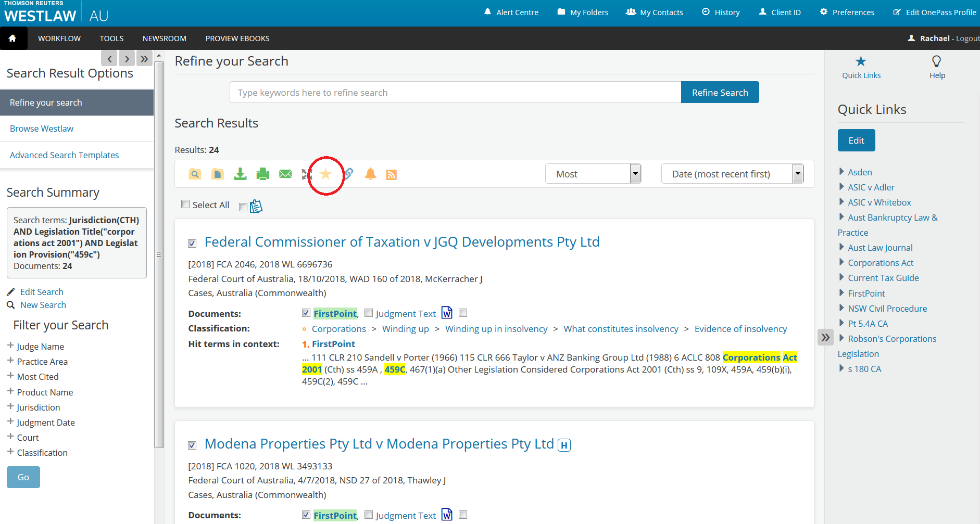This screenshot has width=980, height=524.
Task: Open My Contacts in the top bar
Action: coord(655,12)
